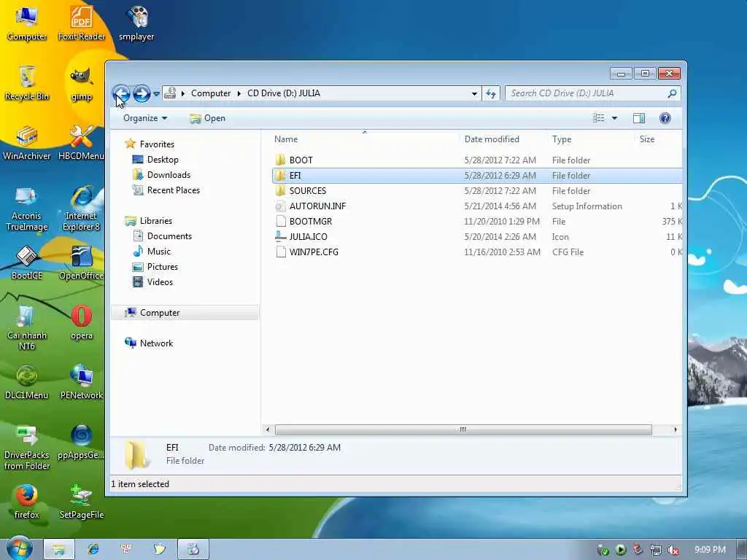Sort by the Date modified column
This screenshot has width=747, height=560.
(x=492, y=139)
